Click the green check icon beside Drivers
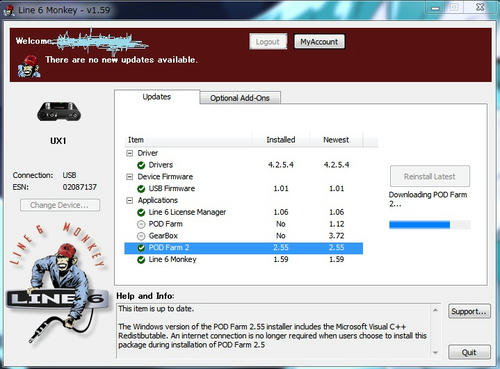 point(141,165)
